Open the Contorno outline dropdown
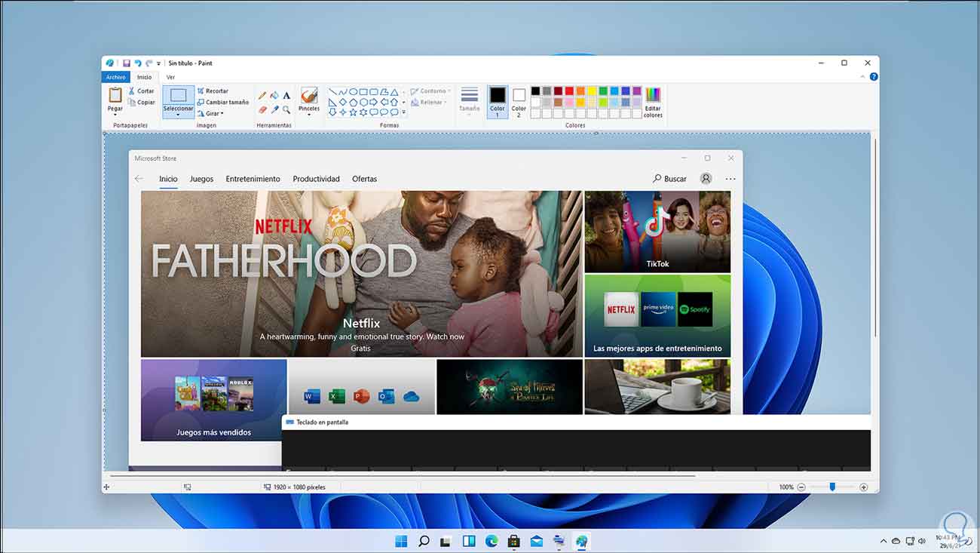The image size is (980, 553). pyautogui.click(x=430, y=91)
